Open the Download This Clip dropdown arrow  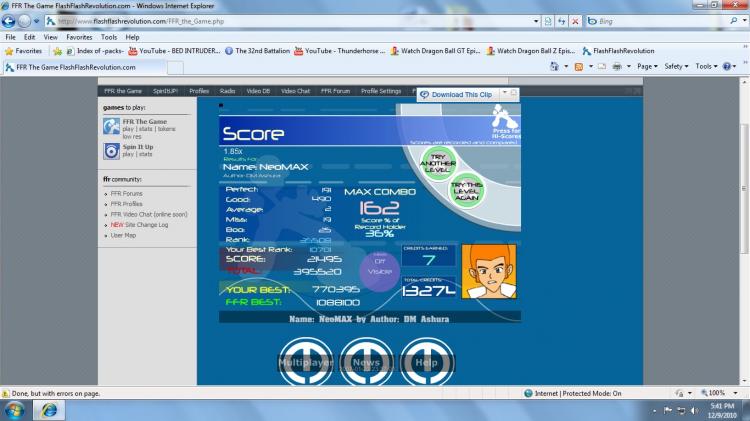504,93
